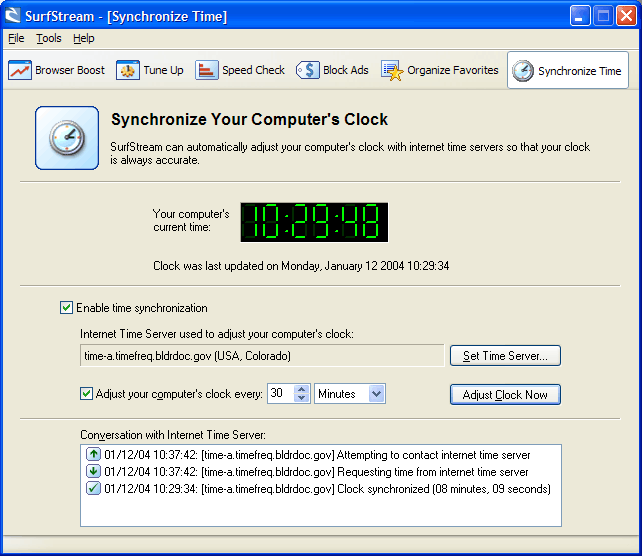Toggle Enable time synchronization checkbox
The height and width of the screenshot is (556, 642).
(66, 307)
